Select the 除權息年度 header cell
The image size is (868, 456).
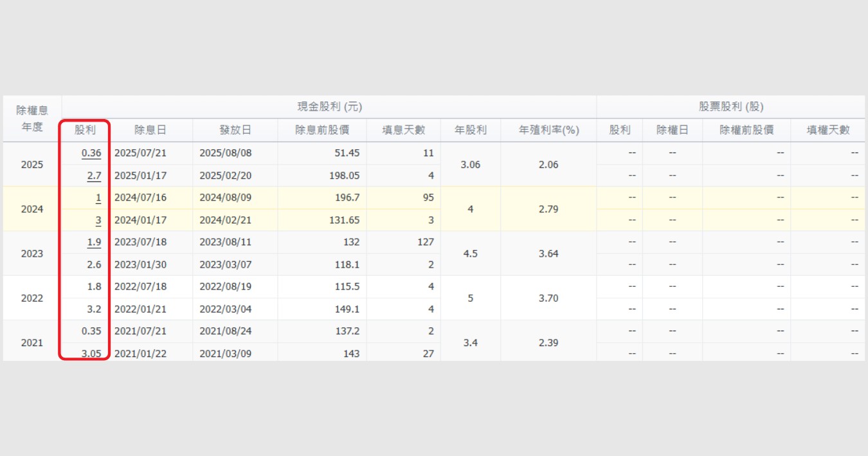(x=32, y=118)
